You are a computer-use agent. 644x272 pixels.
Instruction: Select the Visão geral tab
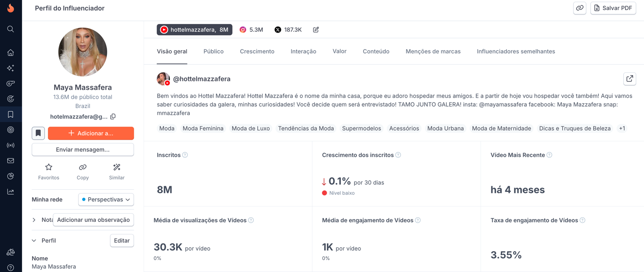(172, 52)
